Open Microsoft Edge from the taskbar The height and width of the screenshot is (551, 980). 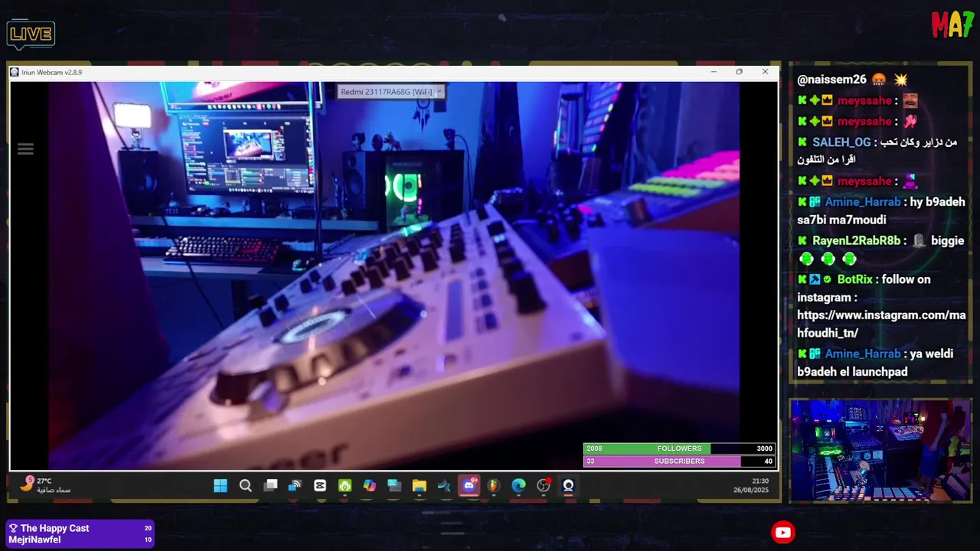pos(518,485)
